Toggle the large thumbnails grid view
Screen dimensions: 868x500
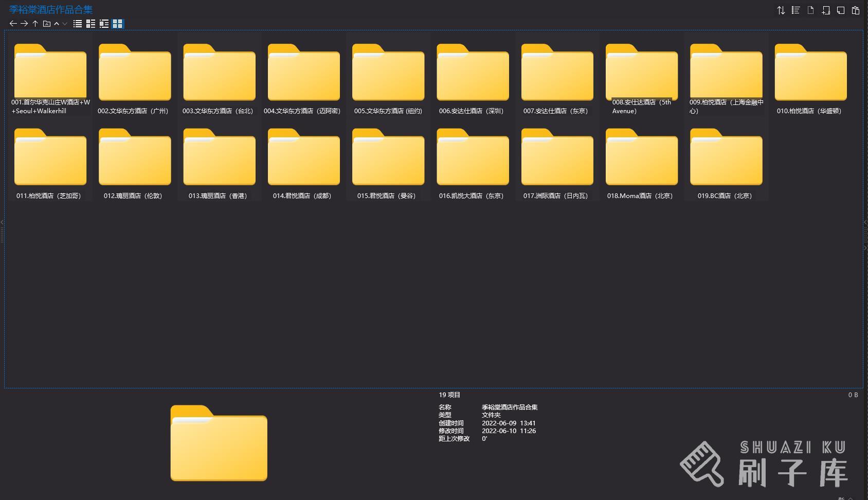tap(118, 24)
